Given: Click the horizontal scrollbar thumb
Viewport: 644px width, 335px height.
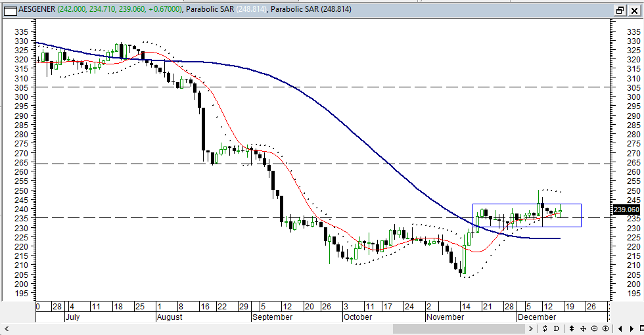Looking at the screenshot, I should pos(459,328).
